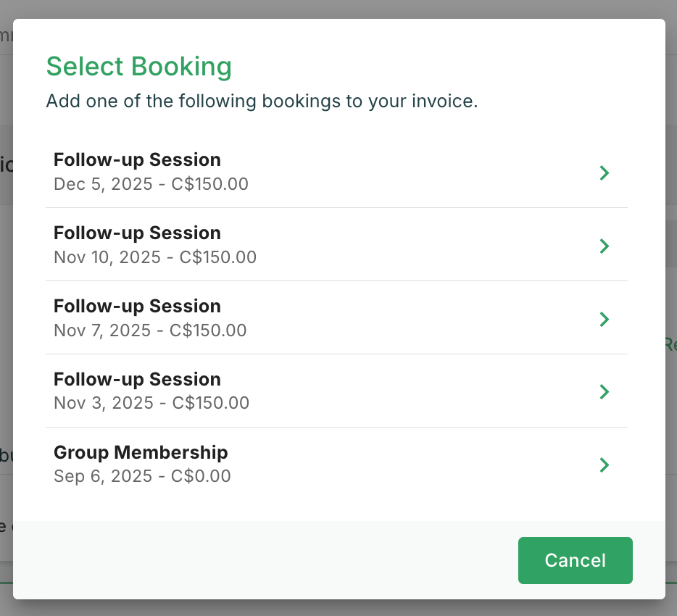Click the gray footer area left of Cancel
Image resolution: width=677 pixels, height=616 pixels.
point(261,560)
